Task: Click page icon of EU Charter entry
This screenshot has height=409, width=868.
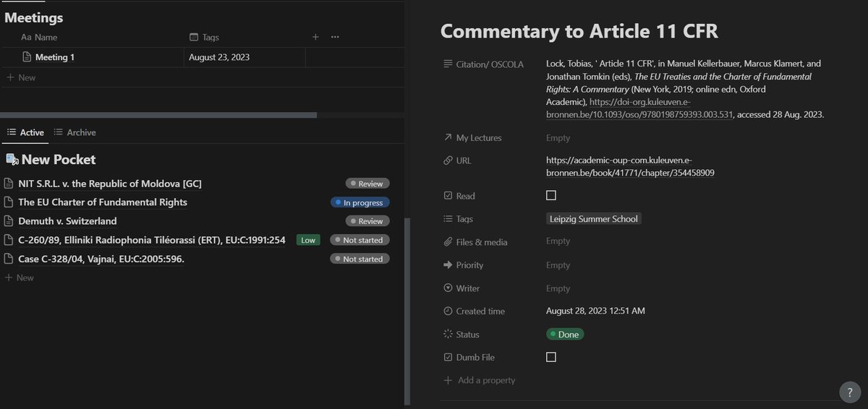Action: 9,202
